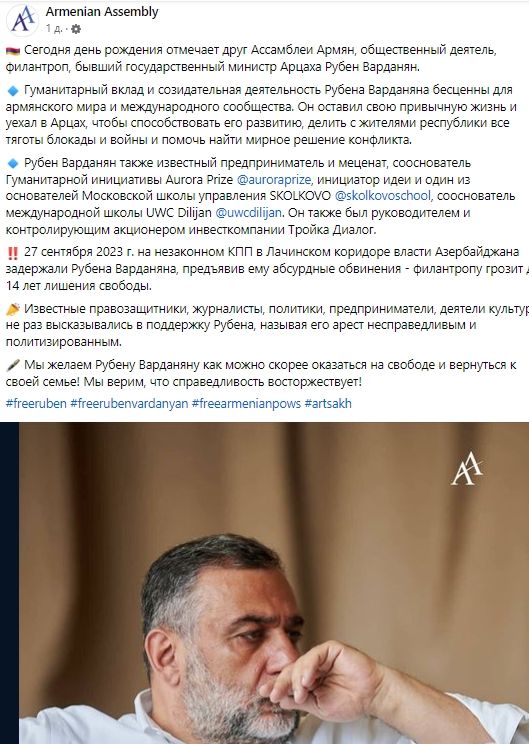Open the @skolkovoschool mention link
This screenshot has height=744, width=529.
383,196
